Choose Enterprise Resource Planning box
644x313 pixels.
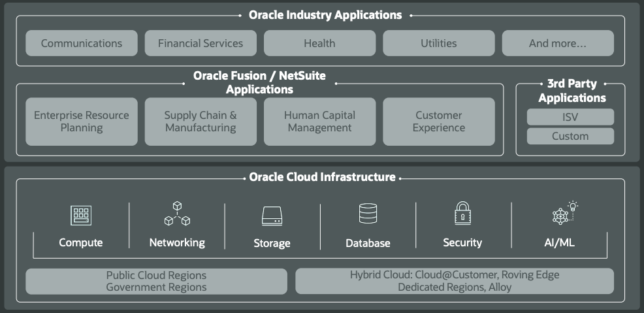[x=82, y=122]
